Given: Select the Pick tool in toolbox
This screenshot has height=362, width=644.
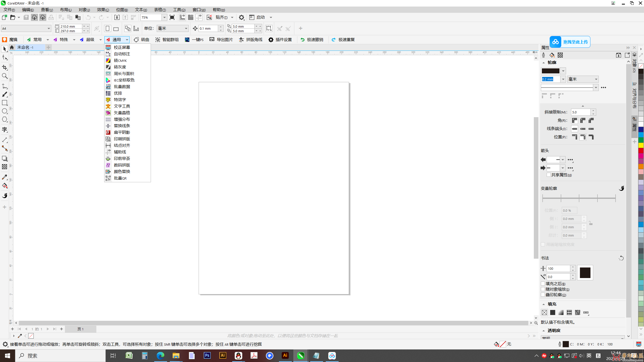Looking at the screenshot, I should [5, 49].
